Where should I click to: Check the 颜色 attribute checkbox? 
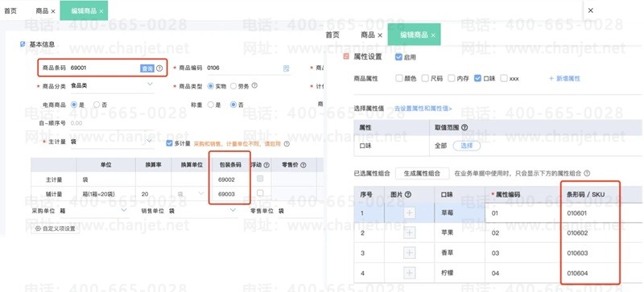pyautogui.click(x=398, y=78)
